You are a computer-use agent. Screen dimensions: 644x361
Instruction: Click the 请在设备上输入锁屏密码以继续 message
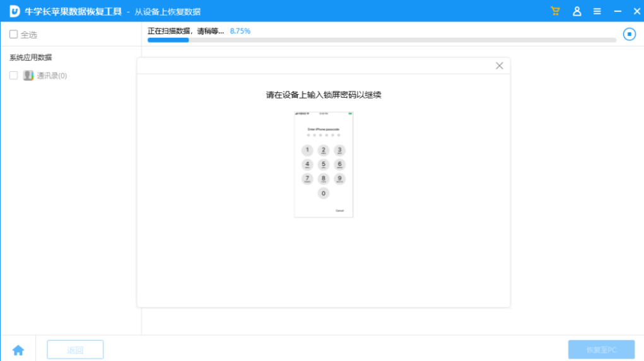[x=324, y=95]
